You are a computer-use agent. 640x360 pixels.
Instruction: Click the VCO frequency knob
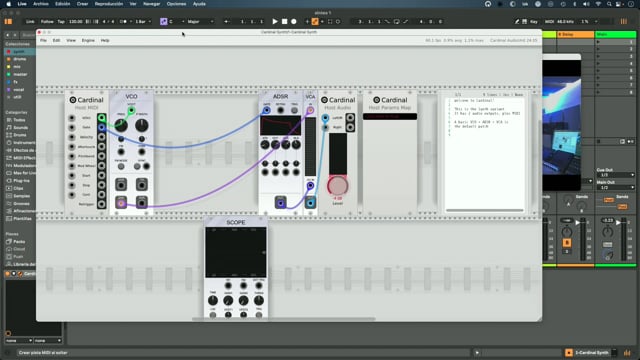click(121, 125)
